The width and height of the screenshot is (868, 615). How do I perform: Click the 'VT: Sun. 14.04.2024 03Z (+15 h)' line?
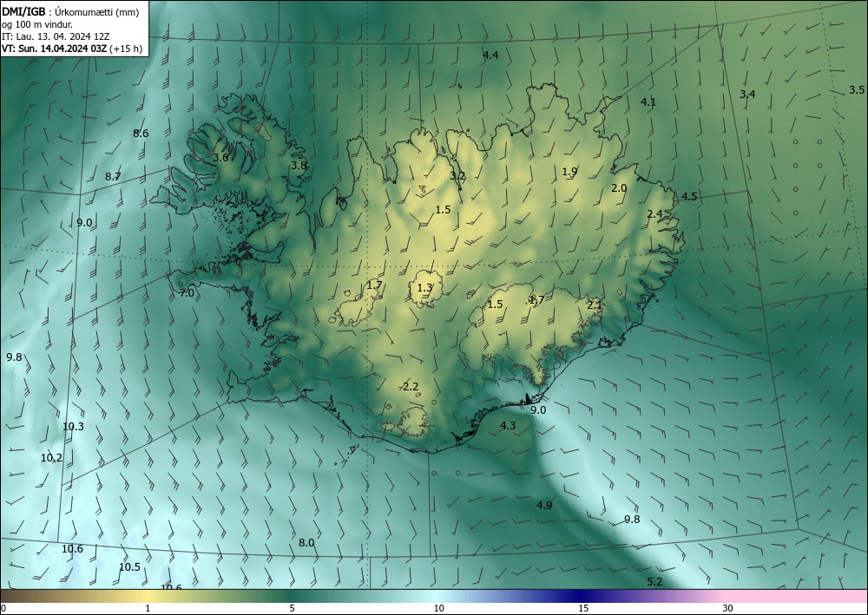point(71,49)
